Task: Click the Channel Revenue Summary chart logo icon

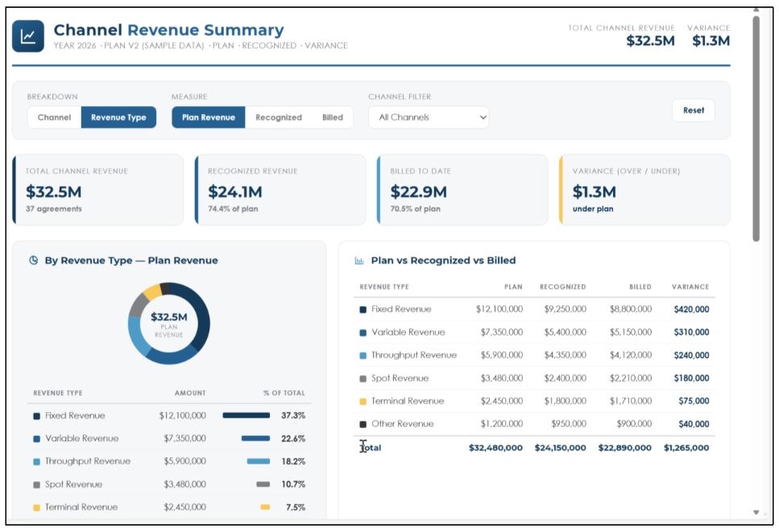Action: (x=28, y=35)
